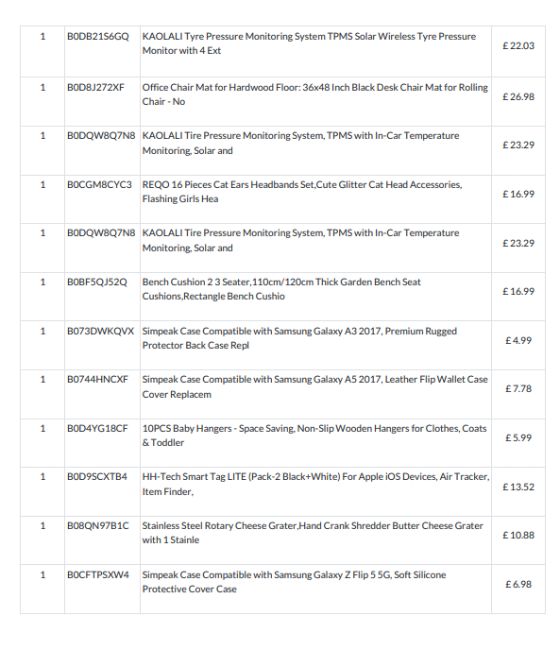Image resolution: width=560 pixels, height=650 pixels.
Task: Click the Simpeak Case Samsung Galaxy A3 2017 item
Action: coord(299,338)
